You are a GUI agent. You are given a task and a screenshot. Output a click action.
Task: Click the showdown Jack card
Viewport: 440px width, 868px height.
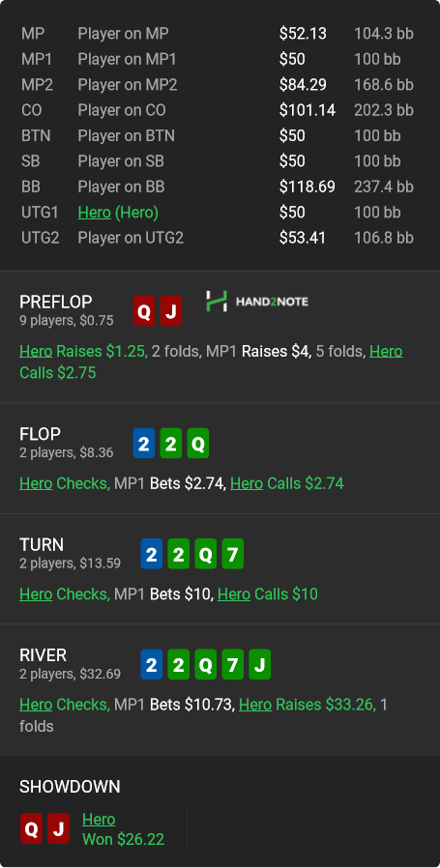58,828
